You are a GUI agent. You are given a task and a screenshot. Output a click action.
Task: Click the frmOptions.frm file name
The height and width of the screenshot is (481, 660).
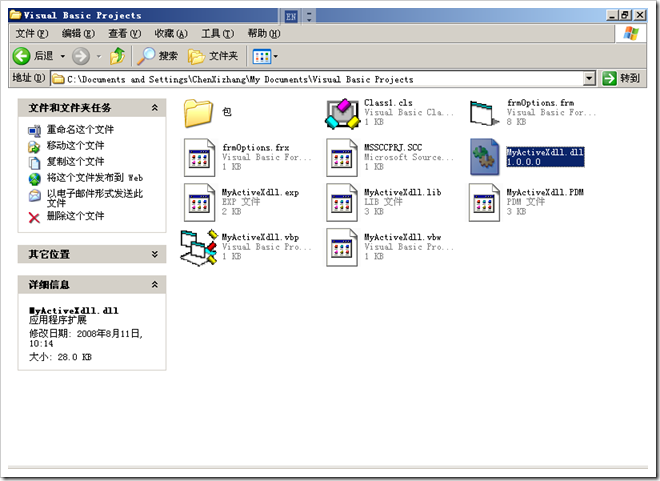540,103
